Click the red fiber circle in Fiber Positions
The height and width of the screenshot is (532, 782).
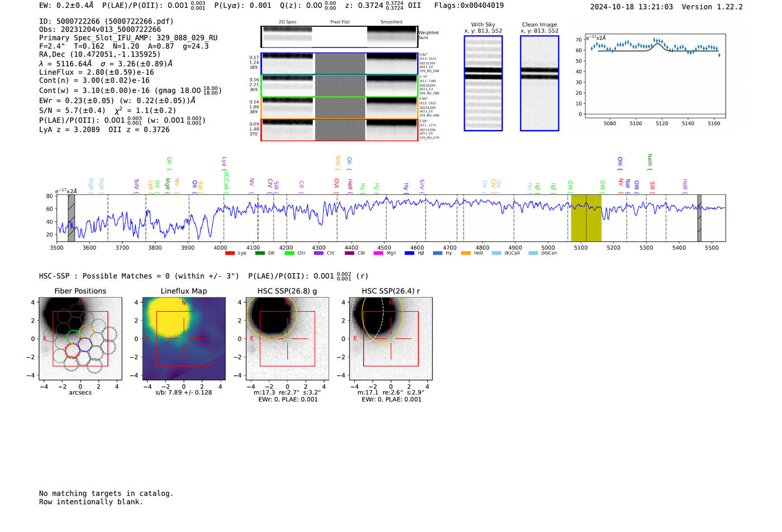coord(72,351)
